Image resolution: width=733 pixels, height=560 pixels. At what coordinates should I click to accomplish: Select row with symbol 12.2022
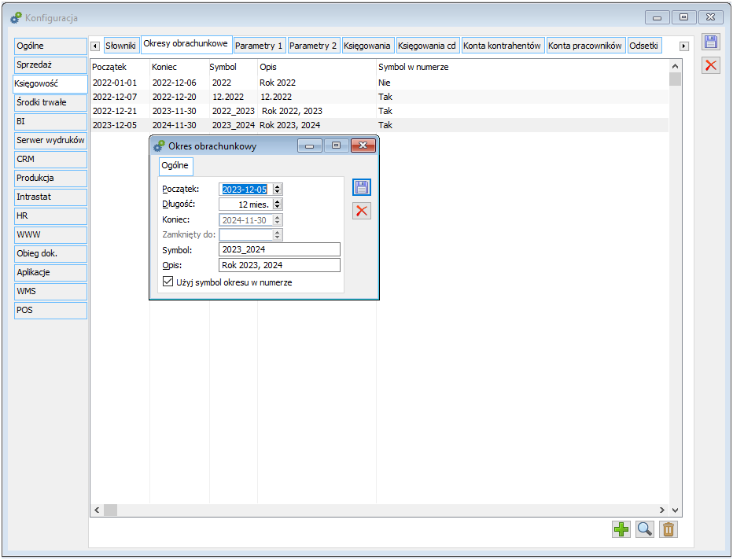click(x=379, y=97)
